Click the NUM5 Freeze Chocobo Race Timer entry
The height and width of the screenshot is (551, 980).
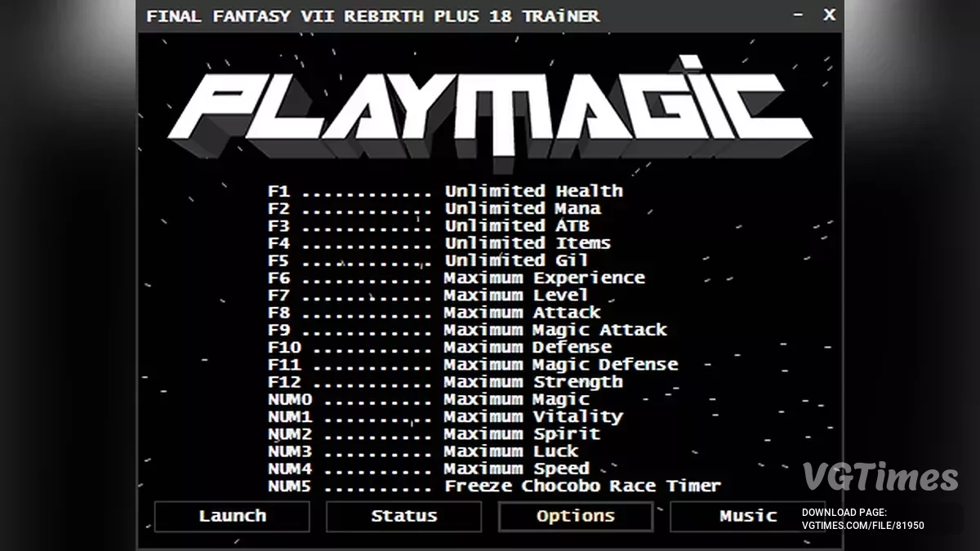tap(494, 486)
